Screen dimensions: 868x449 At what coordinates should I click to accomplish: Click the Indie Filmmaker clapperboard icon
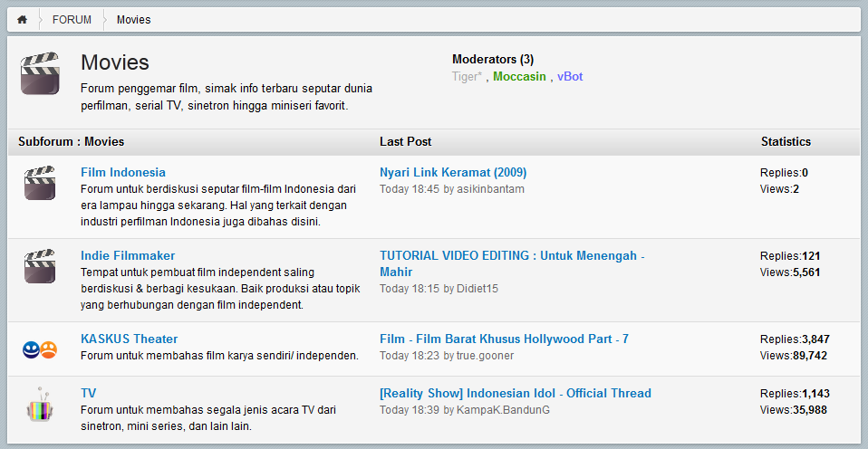[40, 267]
